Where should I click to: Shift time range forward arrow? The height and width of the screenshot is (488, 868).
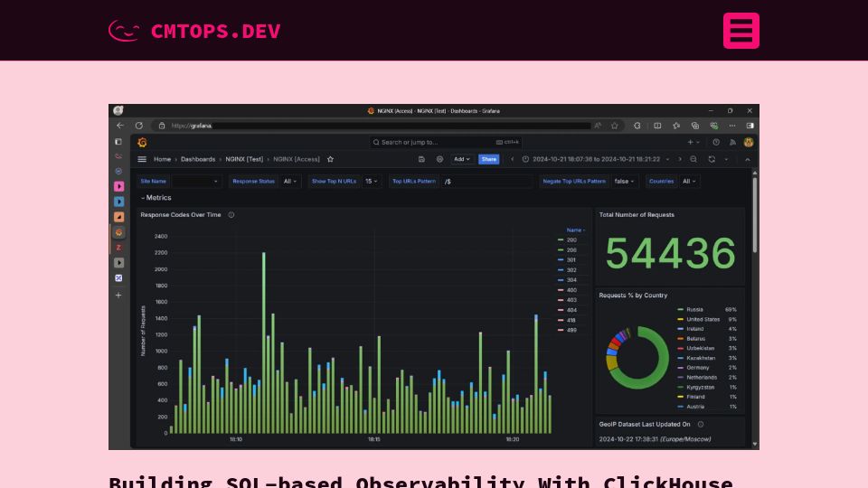tap(680, 159)
